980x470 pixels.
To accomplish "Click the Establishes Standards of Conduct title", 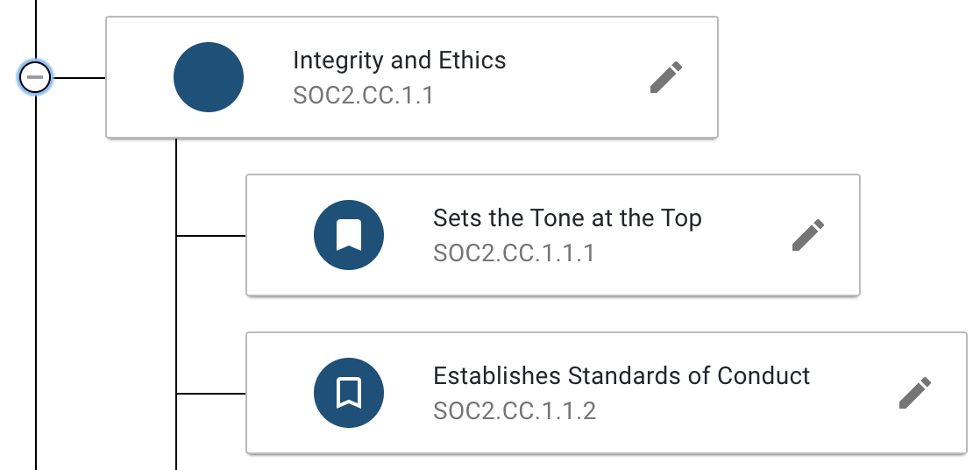I will pyautogui.click(x=621, y=376).
